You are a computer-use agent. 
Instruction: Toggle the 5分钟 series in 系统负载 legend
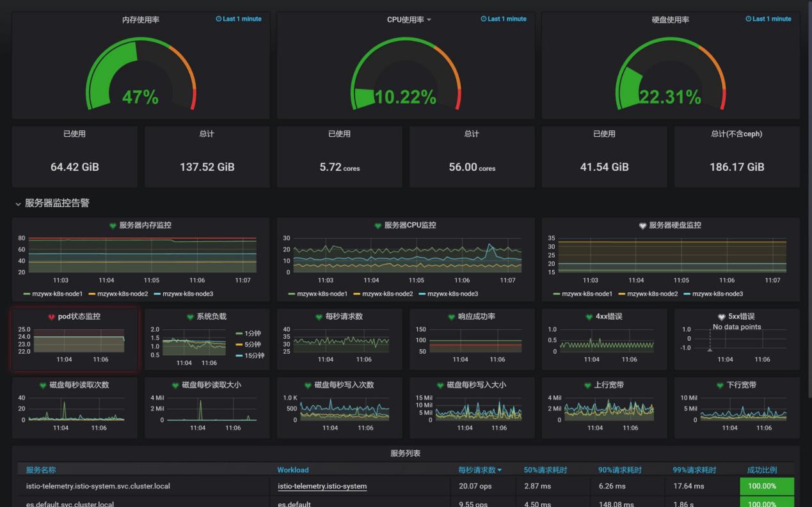coord(252,345)
